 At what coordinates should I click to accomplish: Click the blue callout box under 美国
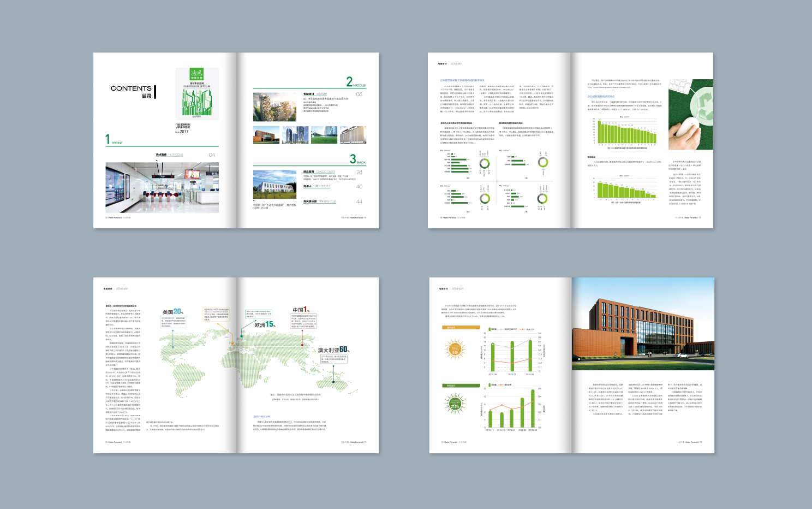174,322
